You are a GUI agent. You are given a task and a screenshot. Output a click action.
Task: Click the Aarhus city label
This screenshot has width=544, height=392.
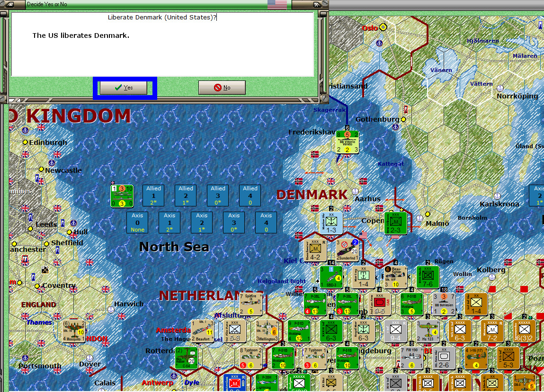pos(367,199)
